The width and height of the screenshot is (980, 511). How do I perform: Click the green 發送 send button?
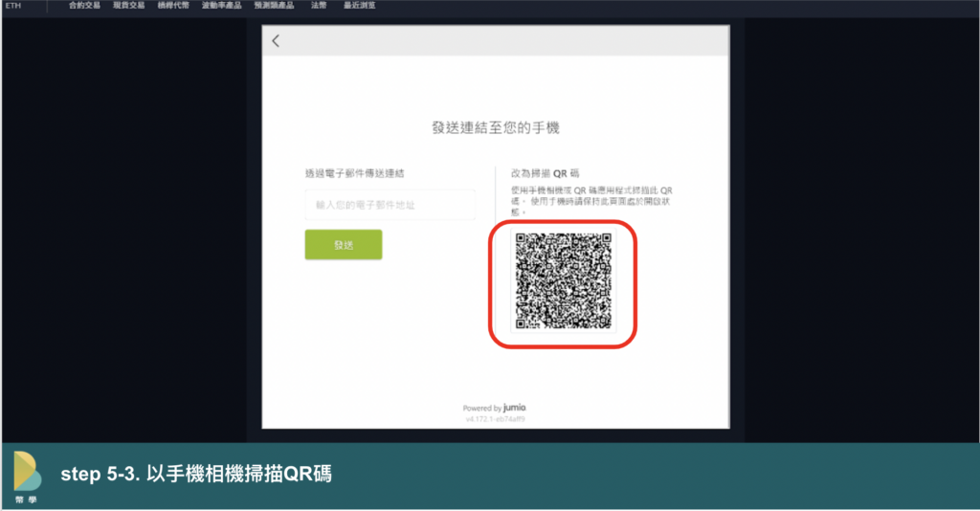(344, 245)
